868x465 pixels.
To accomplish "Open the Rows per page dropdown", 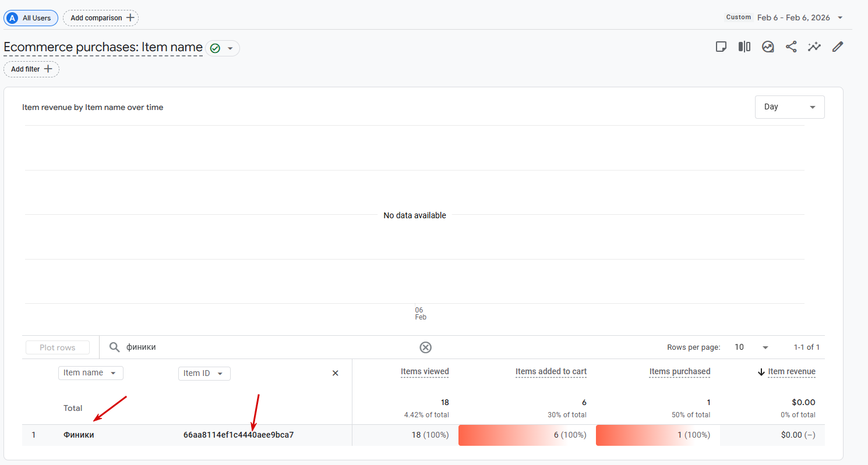I will point(751,347).
